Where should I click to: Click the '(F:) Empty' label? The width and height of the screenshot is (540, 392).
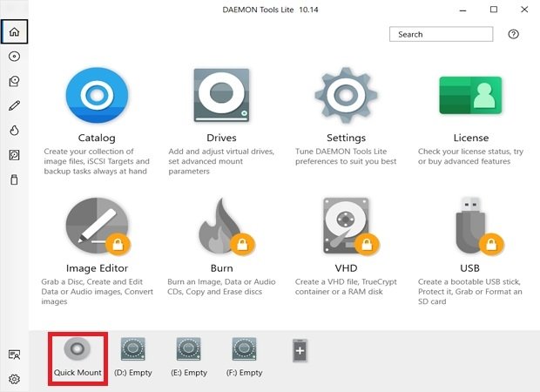(244, 372)
